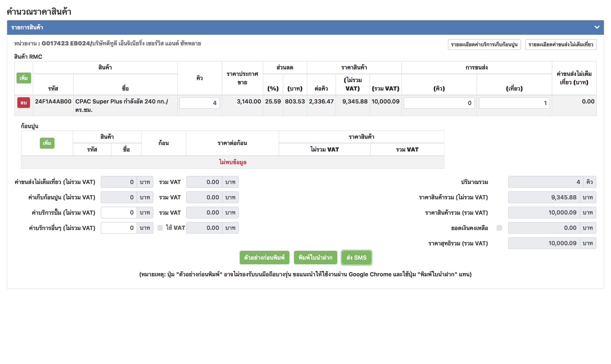
Task: Click the discount amount 803.53
Action: pos(295,102)
